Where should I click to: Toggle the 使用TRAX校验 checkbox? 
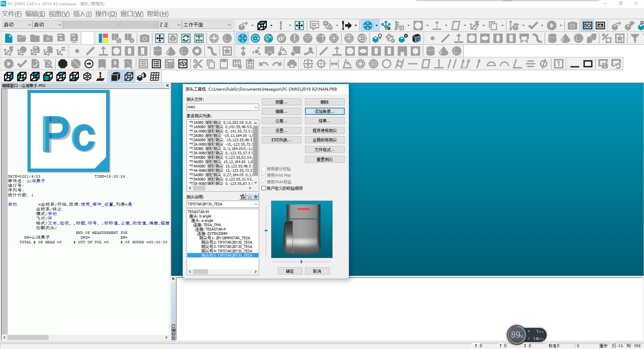(264, 182)
